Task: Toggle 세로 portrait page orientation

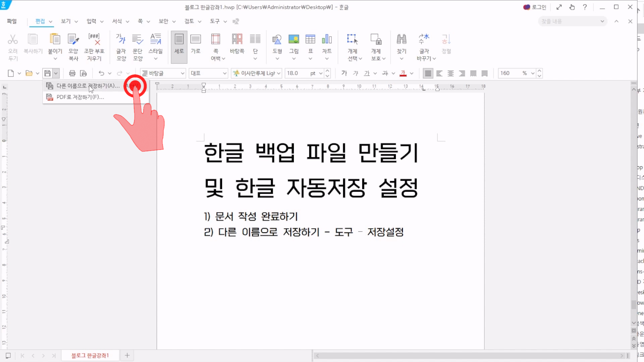Action: pos(179,40)
